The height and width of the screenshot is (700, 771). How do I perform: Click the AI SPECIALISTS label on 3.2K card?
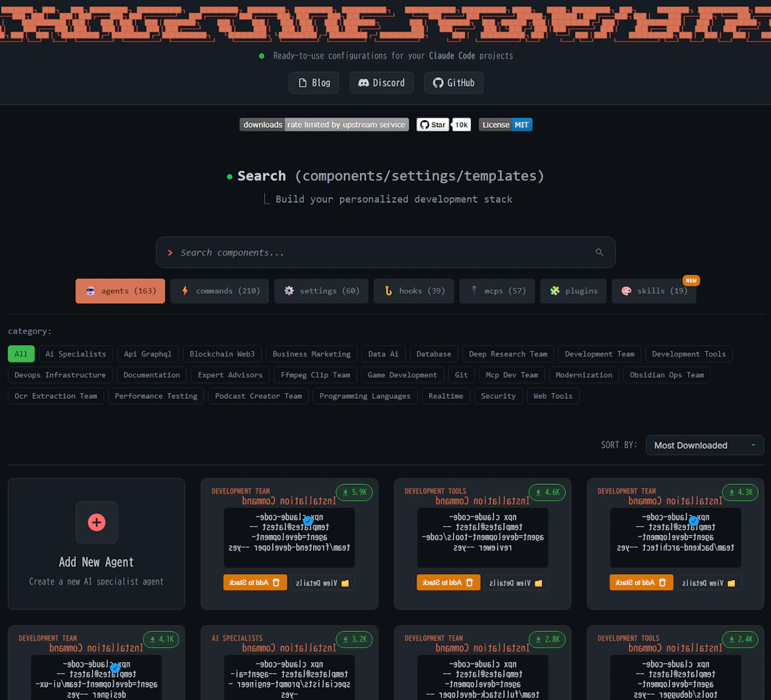click(237, 638)
